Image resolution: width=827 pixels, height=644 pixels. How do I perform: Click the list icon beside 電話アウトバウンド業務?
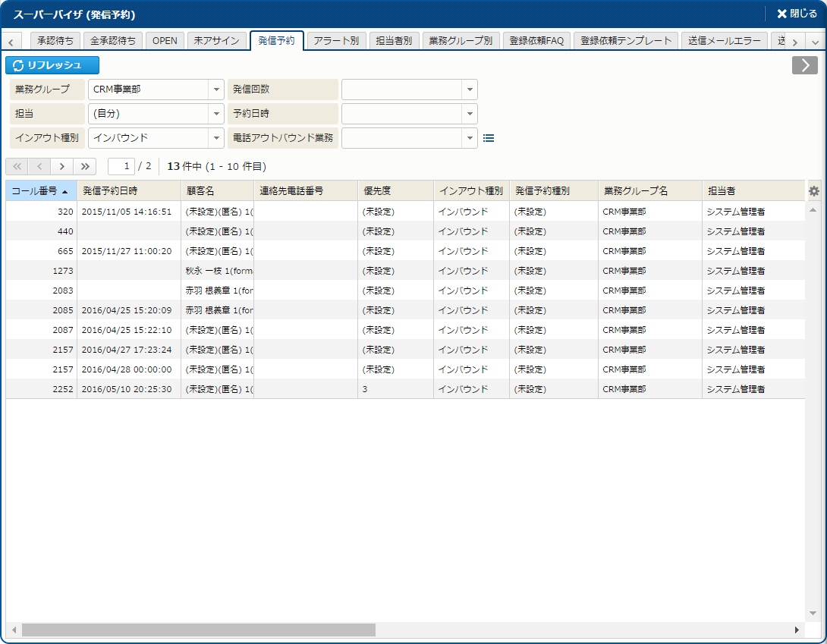pos(489,138)
